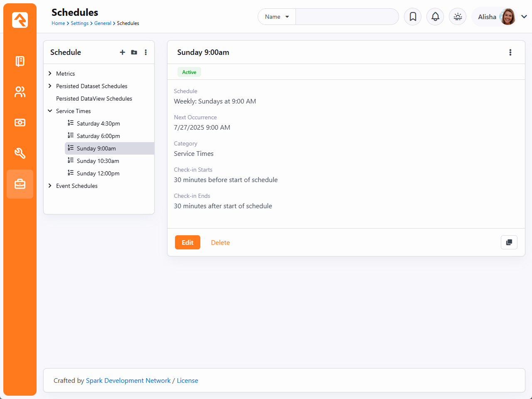Collapse the Service Times category
This screenshot has width=532, height=399.
pyautogui.click(x=50, y=111)
